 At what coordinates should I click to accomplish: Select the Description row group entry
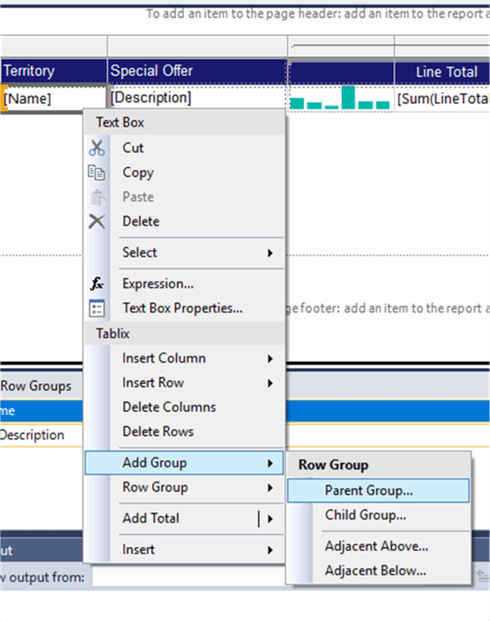pyautogui.click(x=41, y=435)
